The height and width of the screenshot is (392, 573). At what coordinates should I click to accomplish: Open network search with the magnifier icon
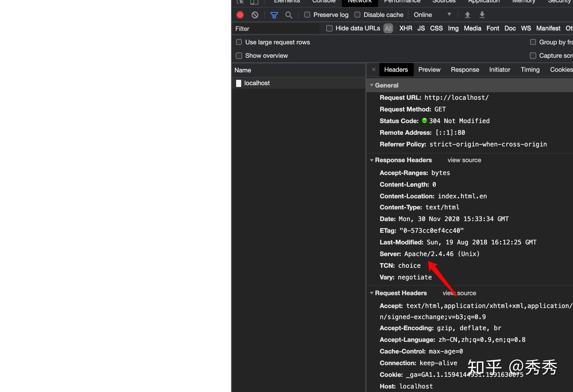click(x=289, y=15)
